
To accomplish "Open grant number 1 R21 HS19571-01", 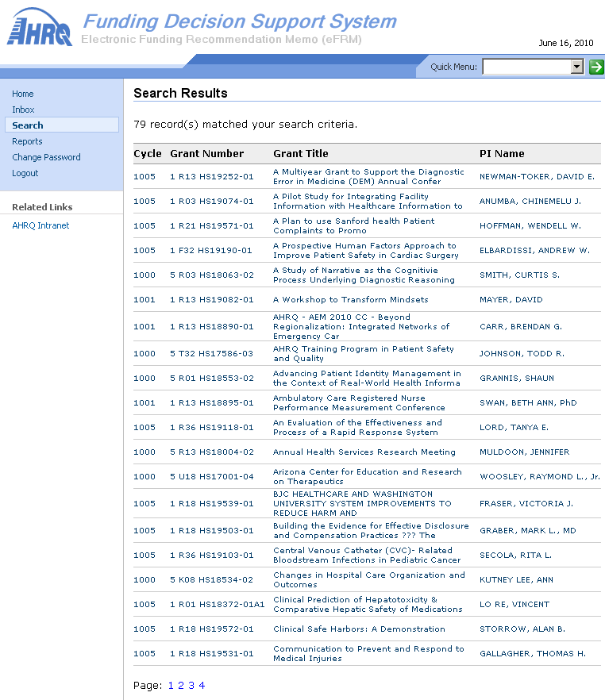I will 212,226.
